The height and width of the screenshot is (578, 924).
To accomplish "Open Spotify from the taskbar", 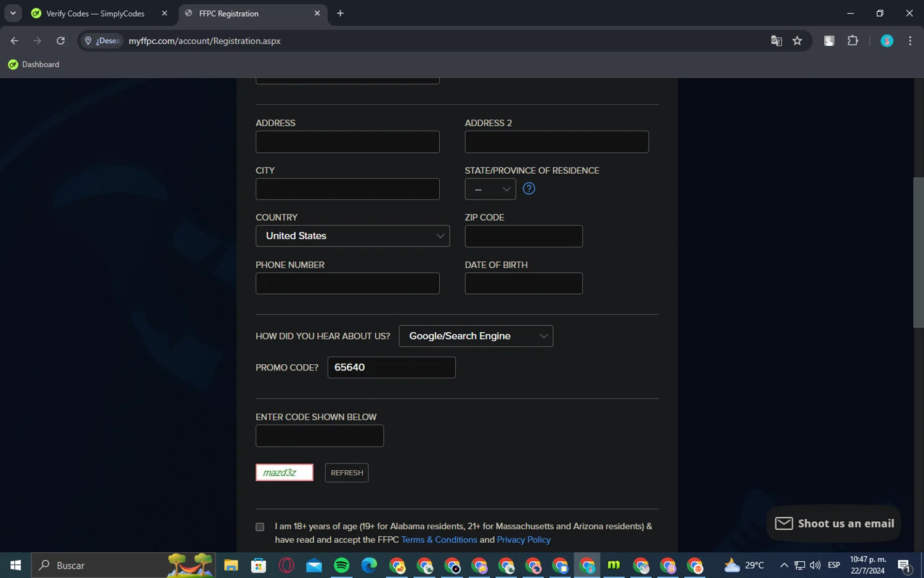I will (x=341, y=565).
